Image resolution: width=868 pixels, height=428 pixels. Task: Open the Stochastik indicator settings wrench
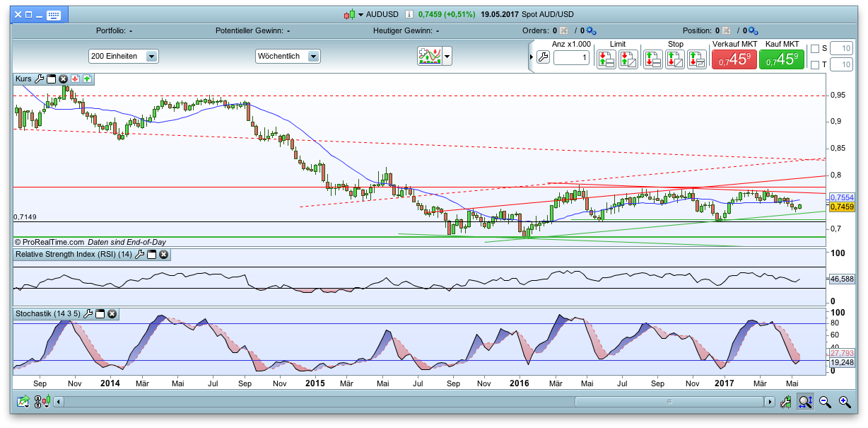(88, 313)
